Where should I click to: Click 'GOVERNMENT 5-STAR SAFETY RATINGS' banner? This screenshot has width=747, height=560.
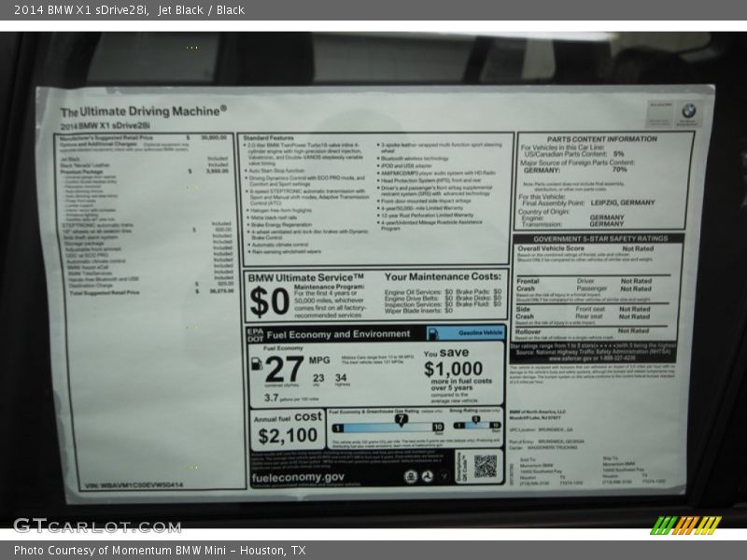tap(600, 239)
